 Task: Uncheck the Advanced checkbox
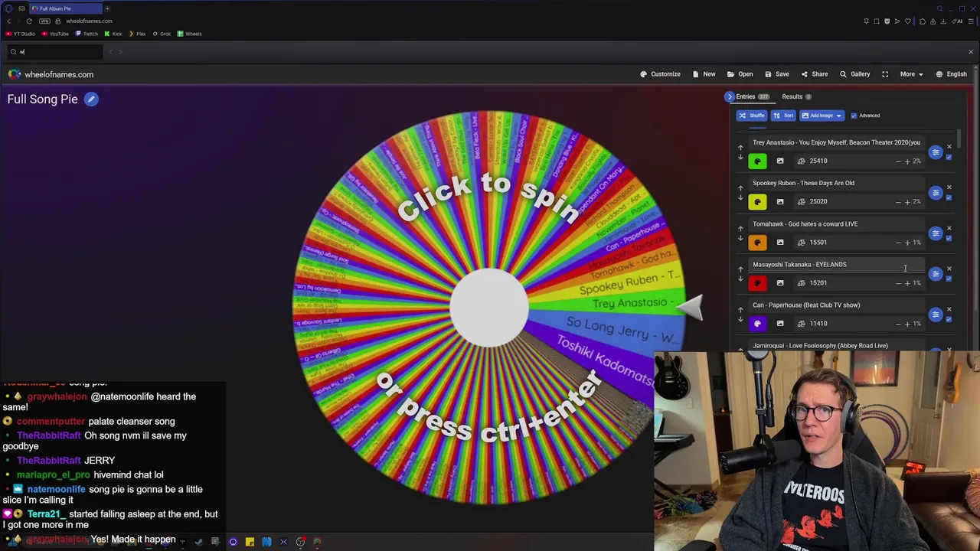(x=854, y=116)
